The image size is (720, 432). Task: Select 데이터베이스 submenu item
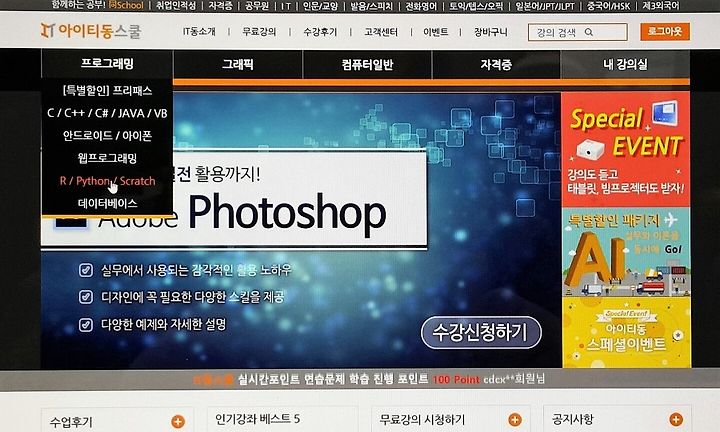pos(107,203)
